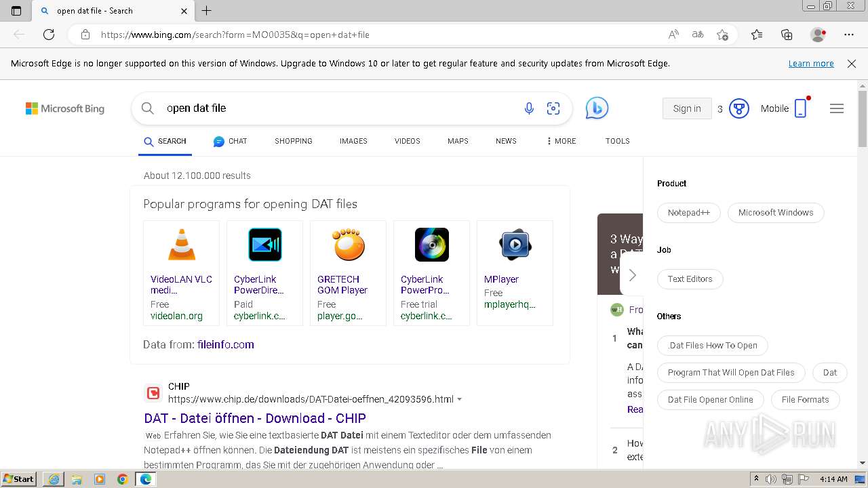The width and height of the screenshot is (868, 488).
Task: Reload the page with refresh icon
Action: pos(49,35)
